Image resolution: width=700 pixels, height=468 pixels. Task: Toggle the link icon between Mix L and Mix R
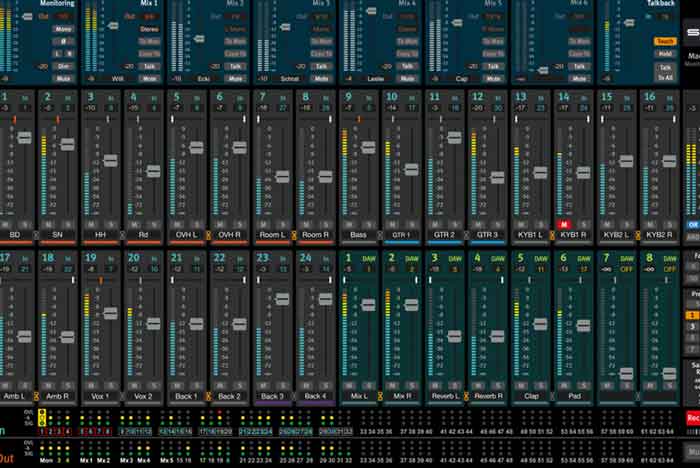tap(380, 396)
